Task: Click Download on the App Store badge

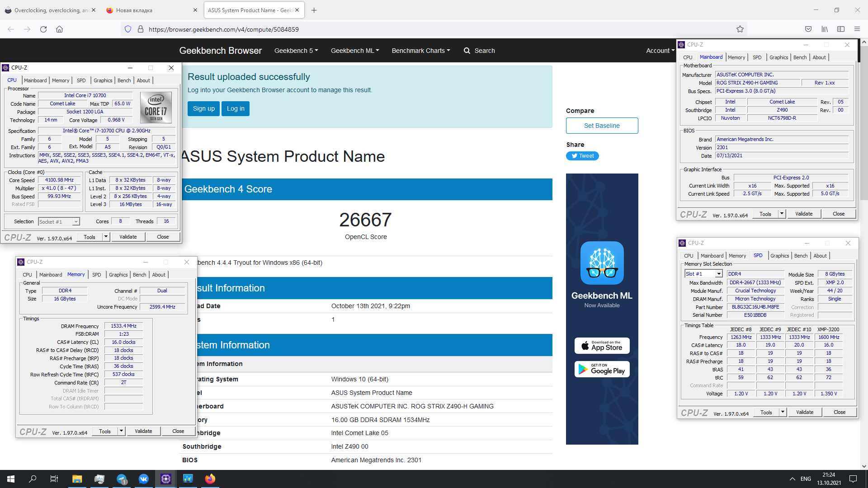Action: pyautogui.click(x=602, y=346)
